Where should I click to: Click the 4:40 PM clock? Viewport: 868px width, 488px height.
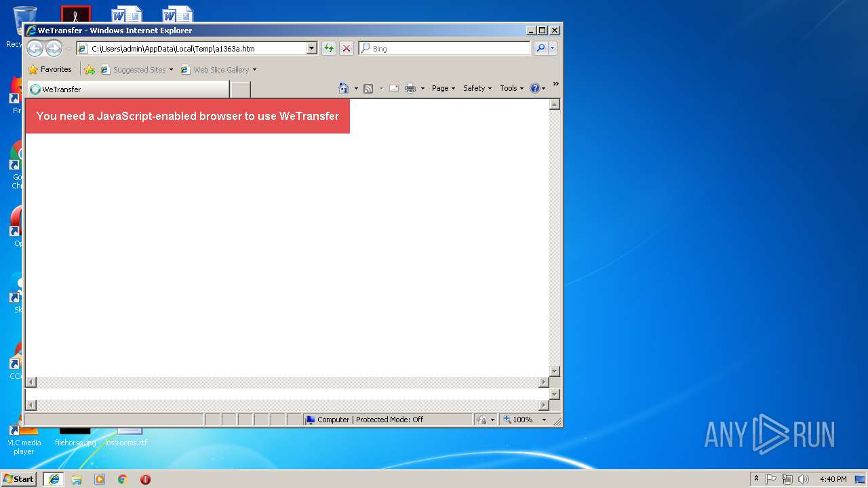(833, 479)
